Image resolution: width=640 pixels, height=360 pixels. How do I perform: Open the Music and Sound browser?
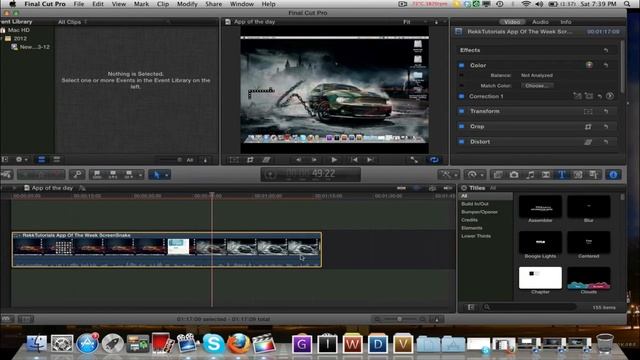coord(530,175)
